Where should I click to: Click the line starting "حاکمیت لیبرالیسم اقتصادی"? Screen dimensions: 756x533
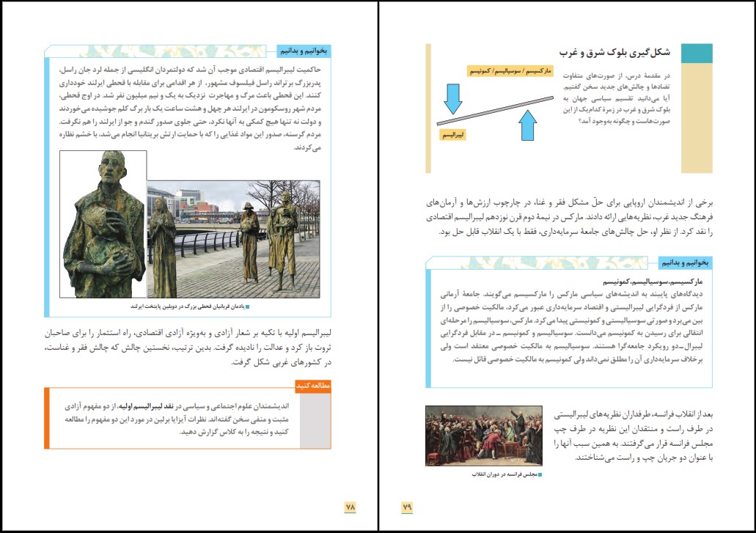190,70
